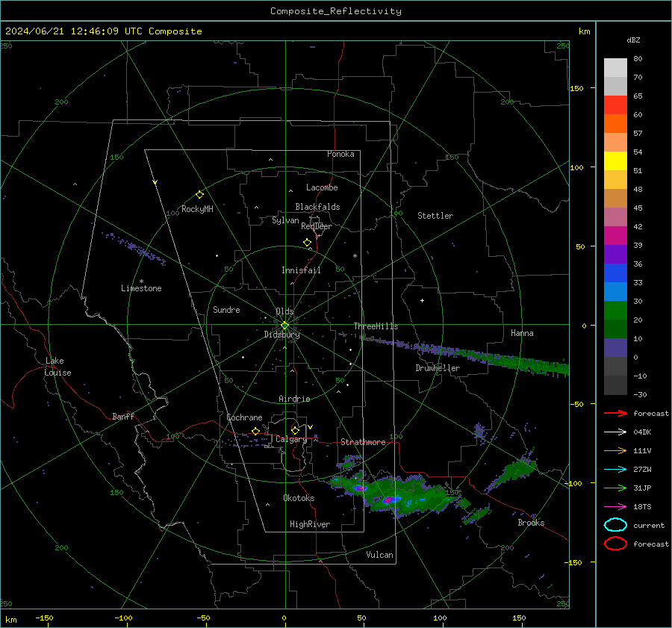Click the cyan 27ZW arrow icon
This screenshot has height=628, width=672.
[615, 470]
